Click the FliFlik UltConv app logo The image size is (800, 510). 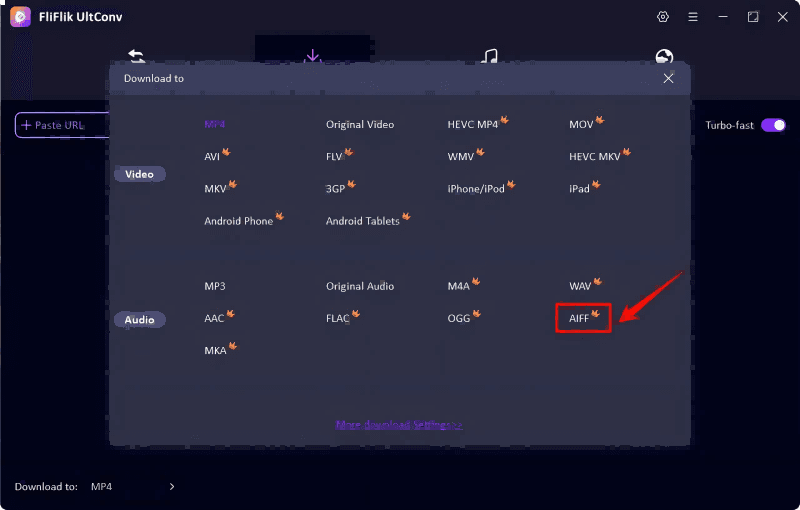click(x=19, y=17)
